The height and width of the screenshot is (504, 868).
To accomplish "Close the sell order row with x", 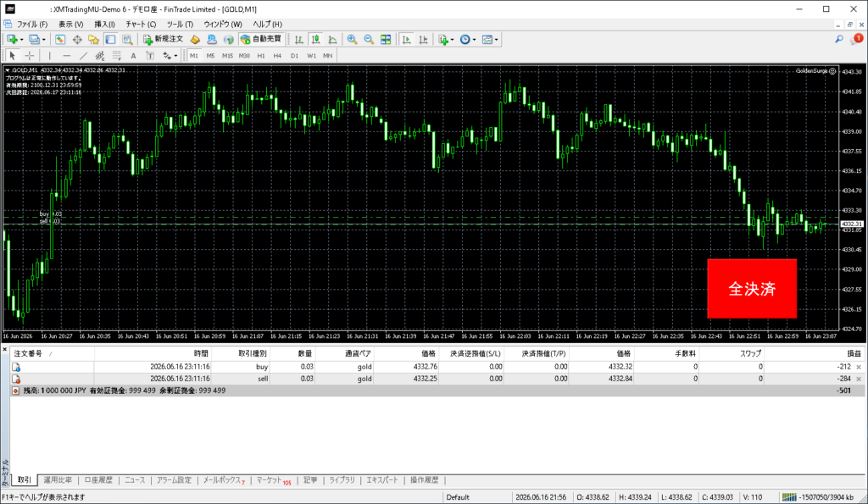I will click(x=860, y=379).
